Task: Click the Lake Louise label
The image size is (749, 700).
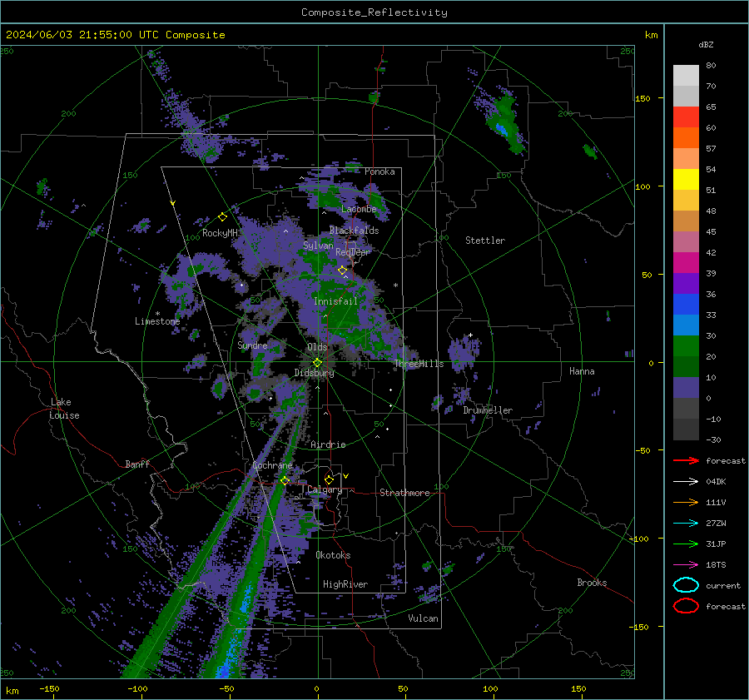Action: (x=64, y=409)
